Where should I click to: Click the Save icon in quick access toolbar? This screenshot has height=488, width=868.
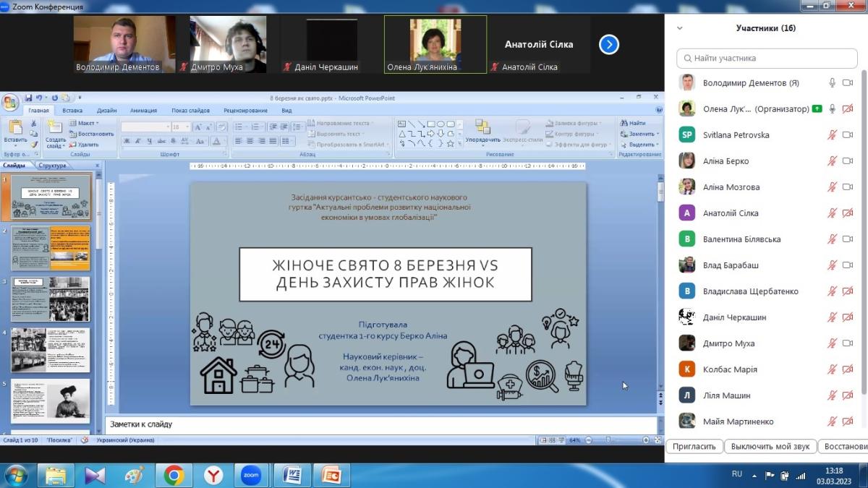tap(28, 98)
